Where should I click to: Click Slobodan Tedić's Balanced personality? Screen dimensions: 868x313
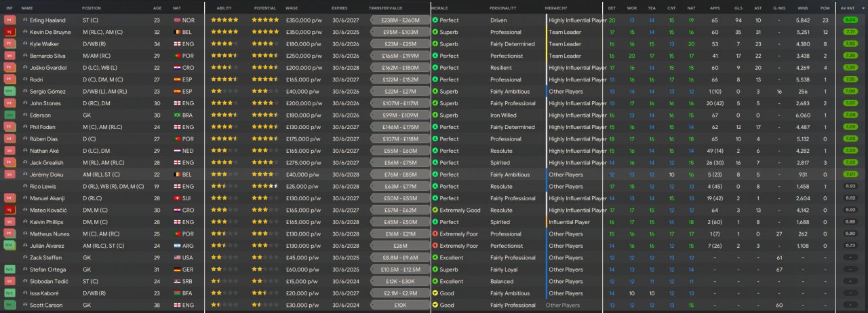point(501,281)
